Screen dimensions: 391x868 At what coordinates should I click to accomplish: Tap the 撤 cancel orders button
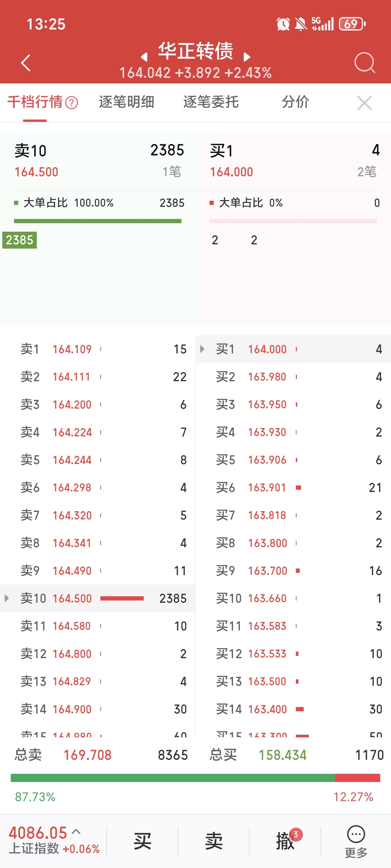[x=285, y=841]
